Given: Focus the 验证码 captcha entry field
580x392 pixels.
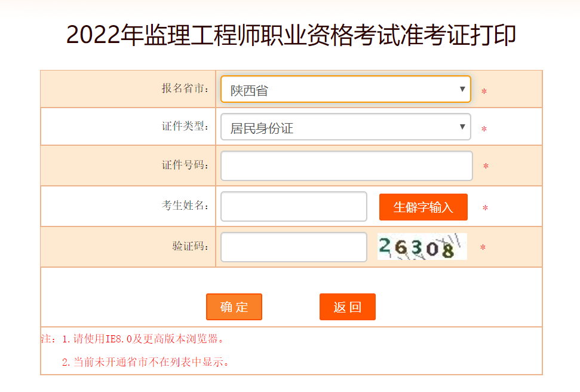Looking at the screenshot, I should [293, 247].
